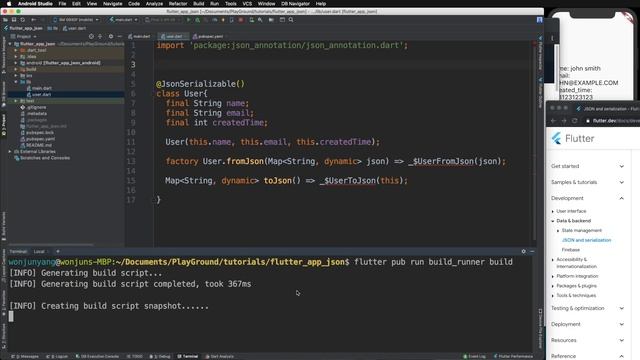
Task: Open the Logcat tool window
Action: (57, 356)
